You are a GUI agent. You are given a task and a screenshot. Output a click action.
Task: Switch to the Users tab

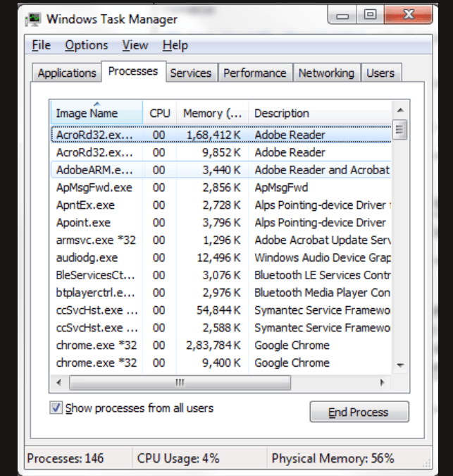point(380,73)
